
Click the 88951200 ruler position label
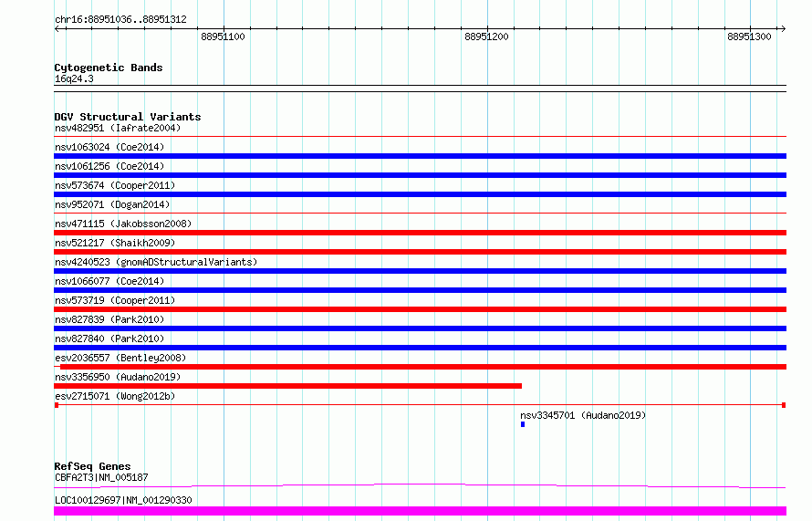coord(486,36)
